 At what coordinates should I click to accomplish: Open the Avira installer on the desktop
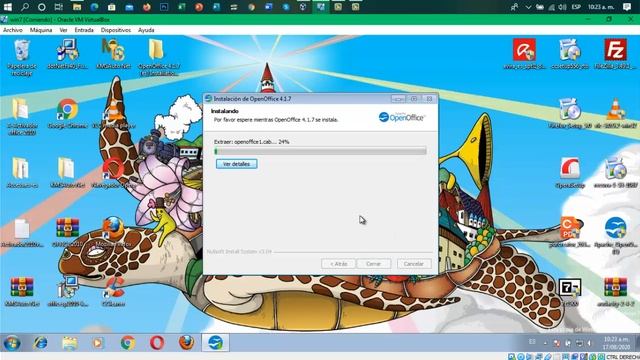(x=524, y=54)
